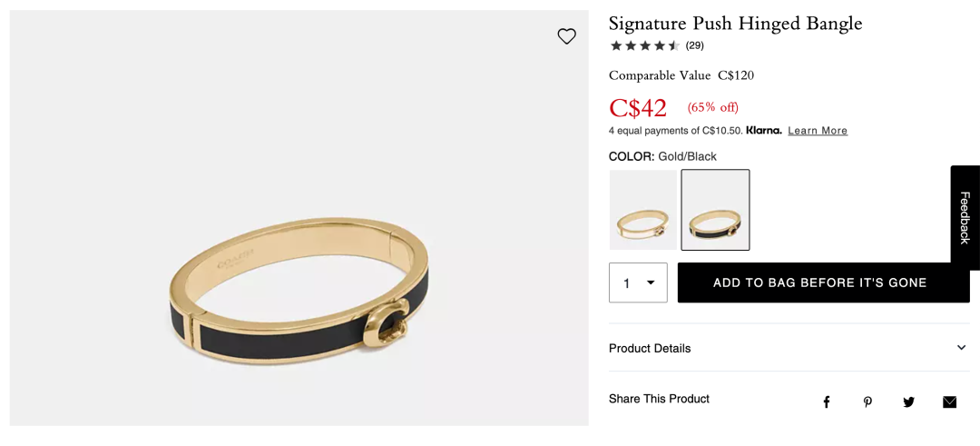The width and height of the screenshot is (980, 446).
Task: Click the Signature Push Hinged Bangle title
Action: pos(735,24)
